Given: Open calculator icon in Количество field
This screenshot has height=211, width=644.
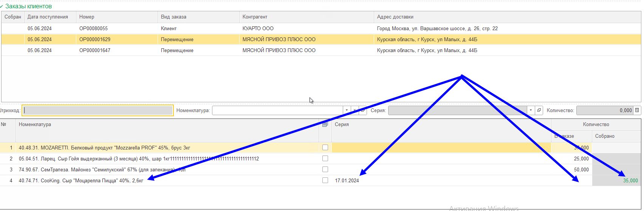Looking at the screenshot, I should click(637, 110).
